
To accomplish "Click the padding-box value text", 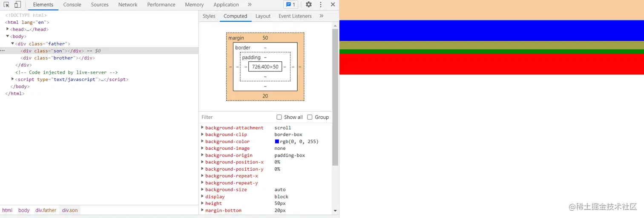I will pos(290,155).
